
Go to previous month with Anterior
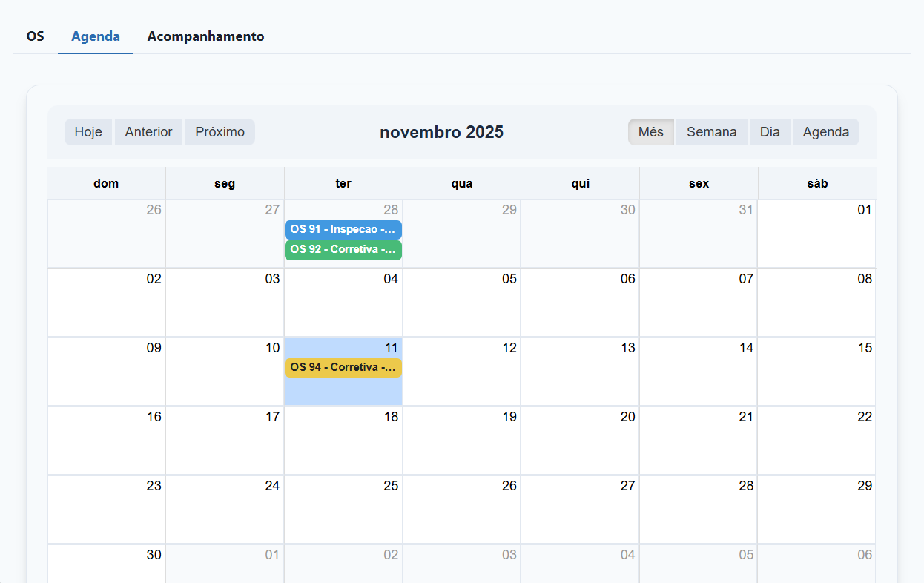point(148,132)
